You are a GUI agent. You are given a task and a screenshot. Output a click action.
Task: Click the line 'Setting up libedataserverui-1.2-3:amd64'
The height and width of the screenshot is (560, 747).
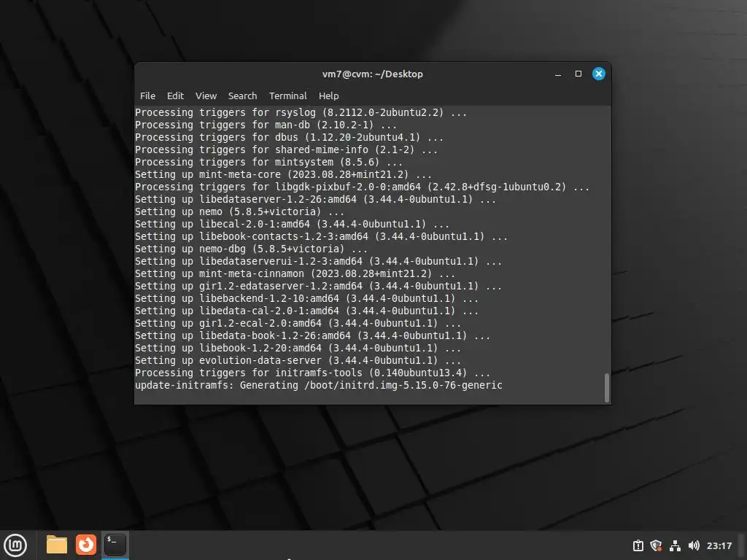[318, 261]
